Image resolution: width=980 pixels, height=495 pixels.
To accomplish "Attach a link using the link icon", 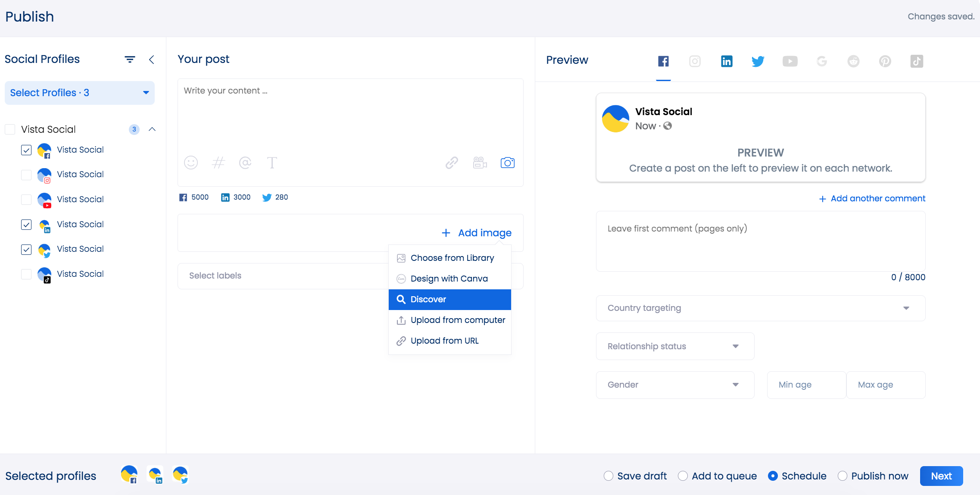I will [x=451, y=163].
